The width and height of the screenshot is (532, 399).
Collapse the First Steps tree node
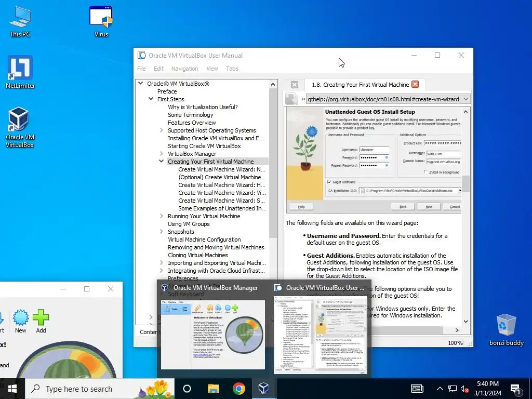pyautogui.click(x=151, y=99)
